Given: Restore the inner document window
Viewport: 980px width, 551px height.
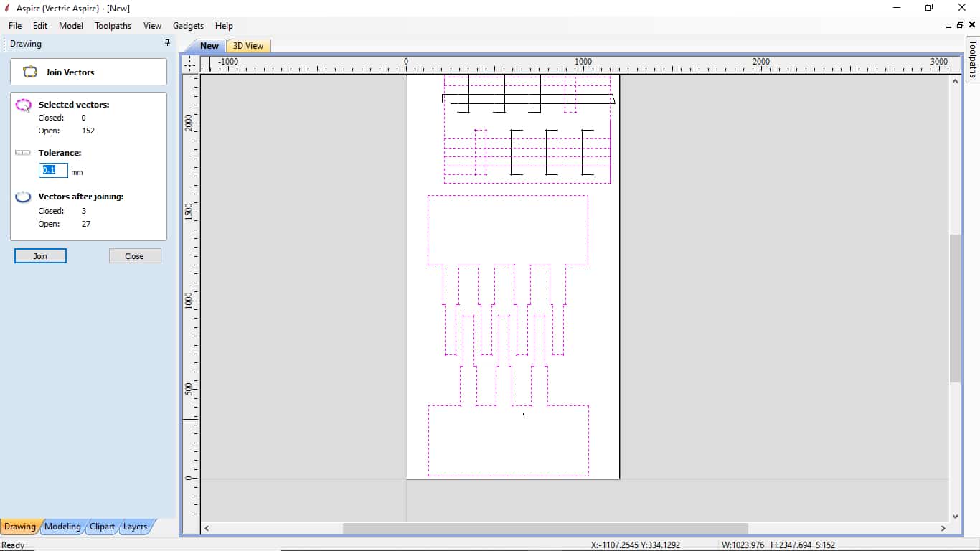Looking at the screenshot, I should click(x=960, y=25).
